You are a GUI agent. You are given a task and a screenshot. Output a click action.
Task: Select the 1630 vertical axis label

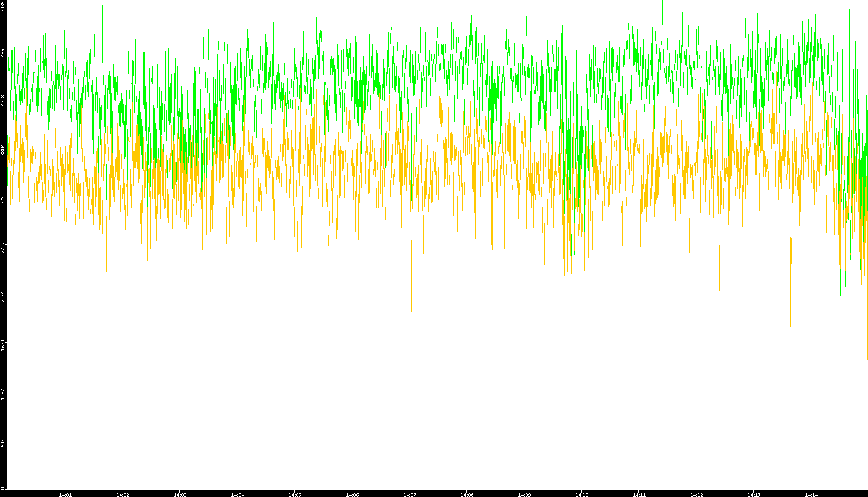pos(3,344)
